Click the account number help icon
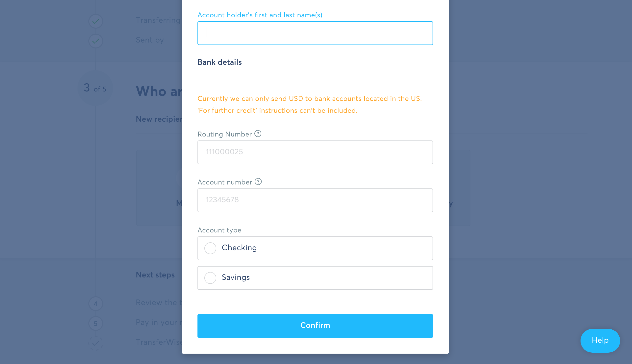The width and height of the screenshot is (632, 364). [x=258, y=181]
